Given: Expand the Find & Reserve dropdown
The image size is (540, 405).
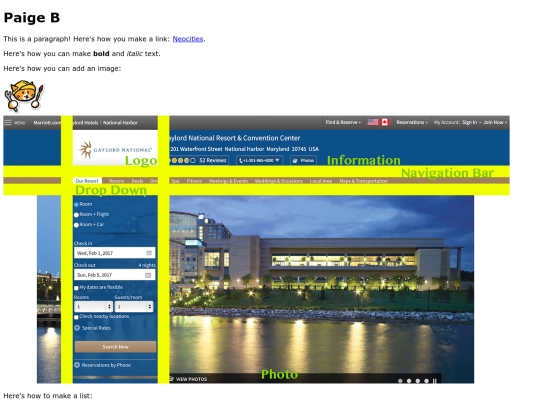Looking at the screenshot, I should (343, 122).
